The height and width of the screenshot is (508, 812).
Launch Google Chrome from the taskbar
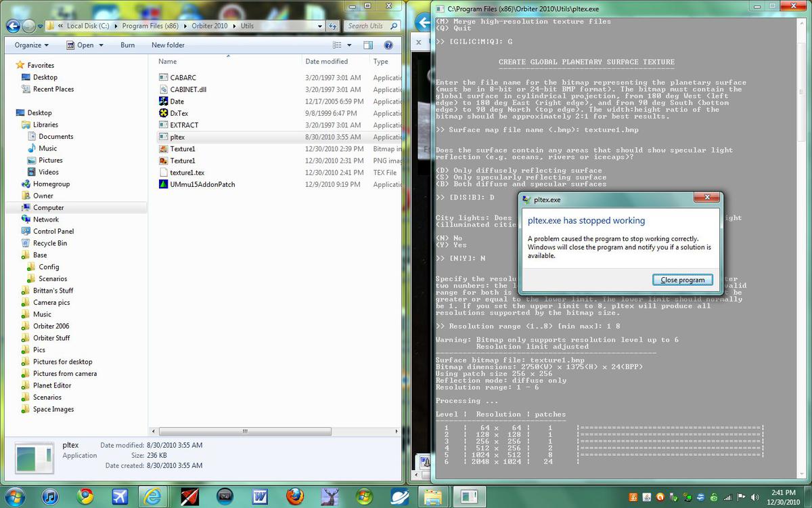pyautogui.click(x=85, y=496)
